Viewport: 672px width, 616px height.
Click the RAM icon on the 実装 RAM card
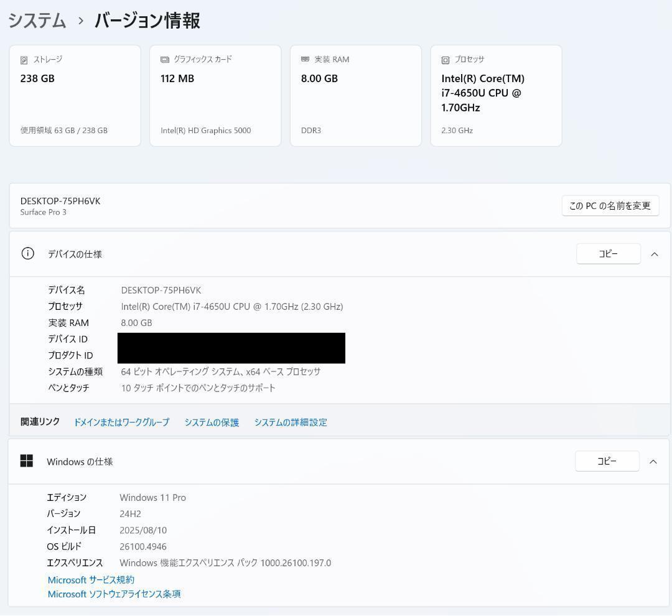click(x=304, y=59)
